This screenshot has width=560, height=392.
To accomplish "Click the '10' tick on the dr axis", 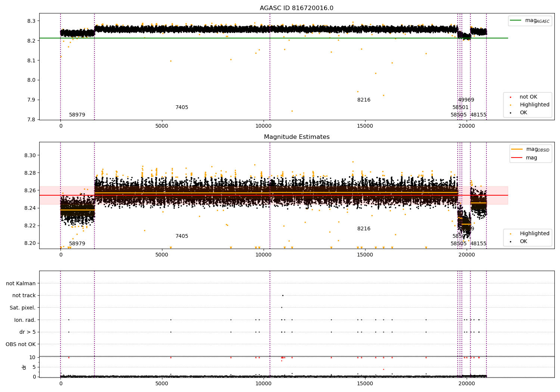I will click(x=32, y=358).
